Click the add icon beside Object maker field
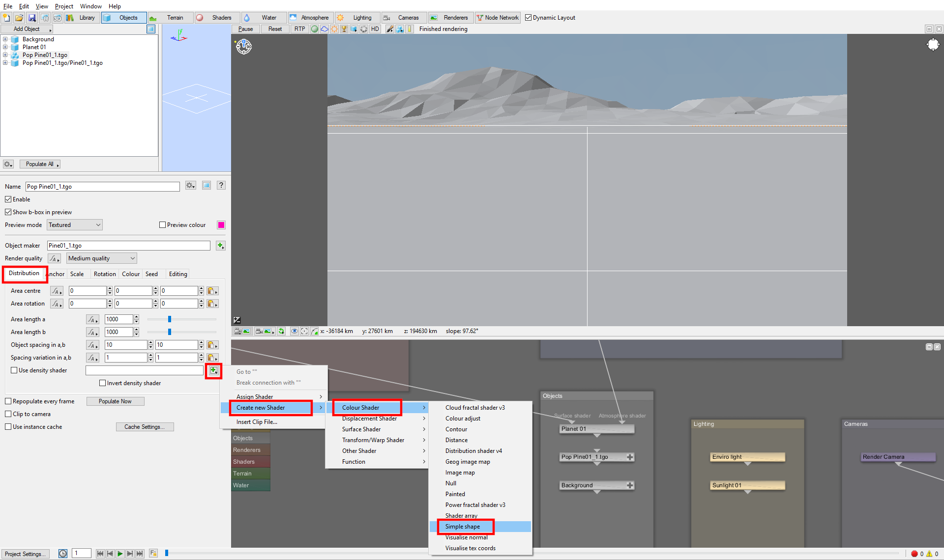The image size is (944, 560). [x=220, y=246]
